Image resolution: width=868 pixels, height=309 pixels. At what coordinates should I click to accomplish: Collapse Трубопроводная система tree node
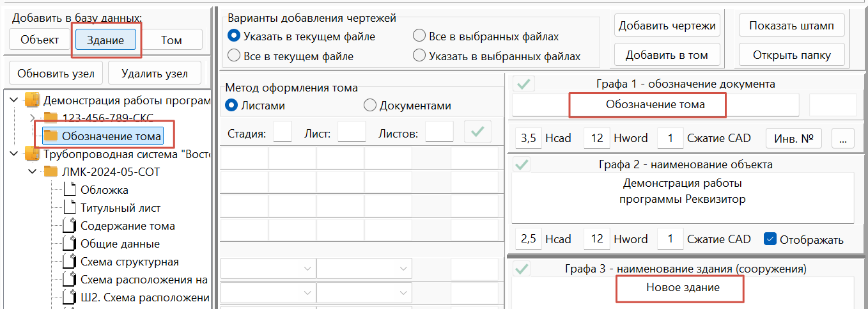pyautogui.click(x=15, y=154)
